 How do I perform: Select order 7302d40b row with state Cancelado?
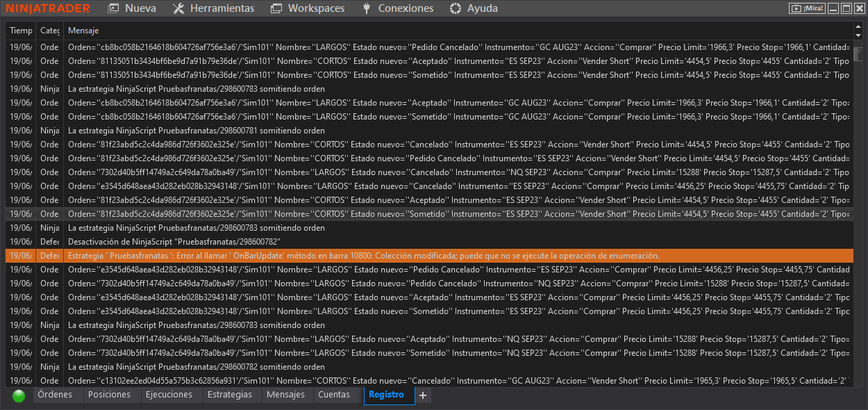click(x=428, y=172)
